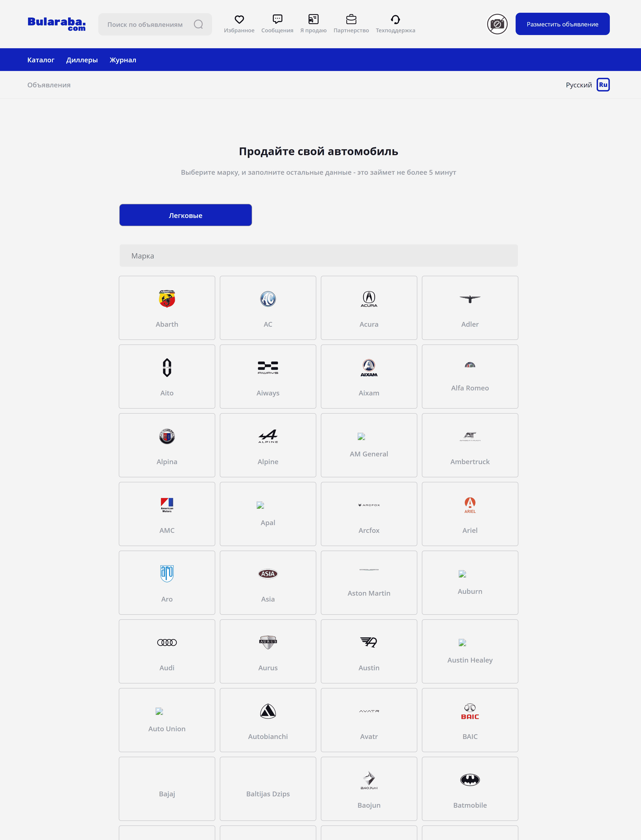The width and height of the screenshot is (641, 840).
Task: Focus the Марка filter field
Action: tap(318, 256)
